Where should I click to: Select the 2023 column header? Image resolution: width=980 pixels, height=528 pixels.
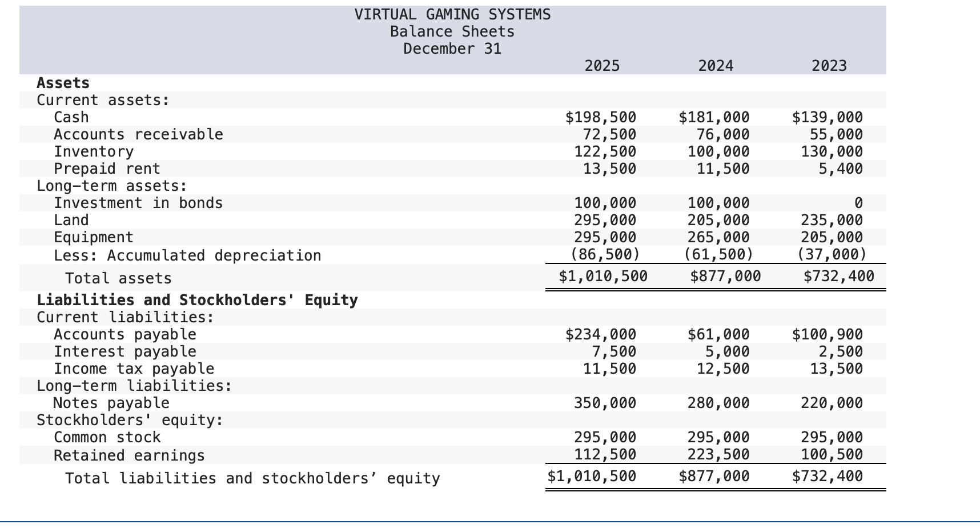[829, 66]
